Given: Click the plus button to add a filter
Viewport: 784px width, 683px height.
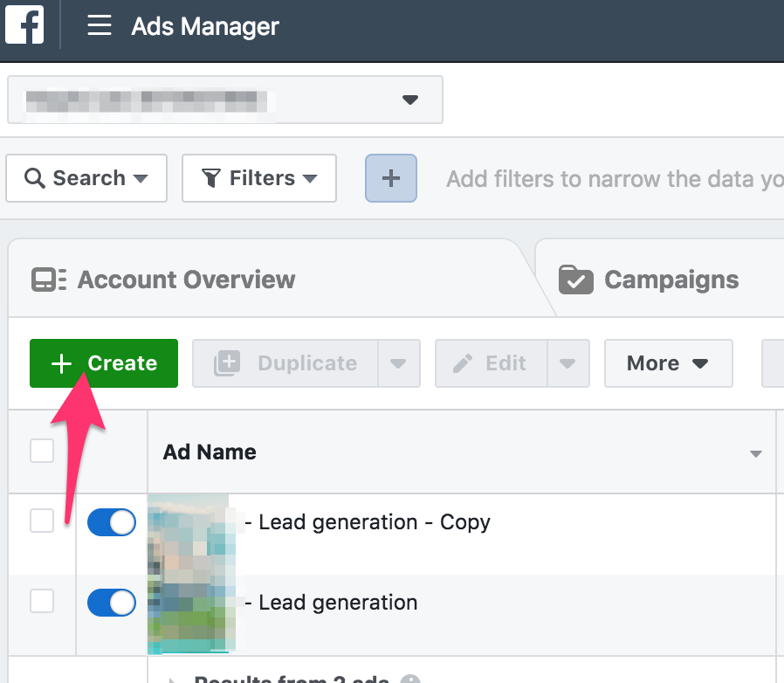Looking at the screenshot, I should click(391, 178).
